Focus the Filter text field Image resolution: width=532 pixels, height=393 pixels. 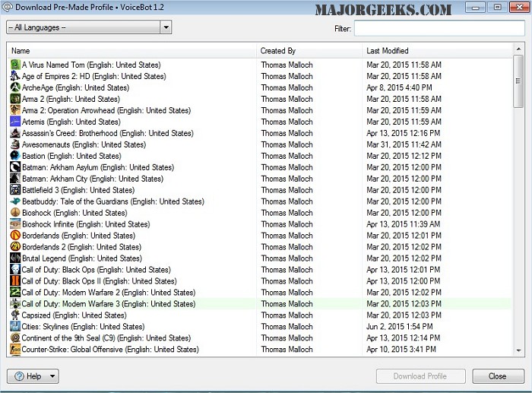[x=439, y=28]
